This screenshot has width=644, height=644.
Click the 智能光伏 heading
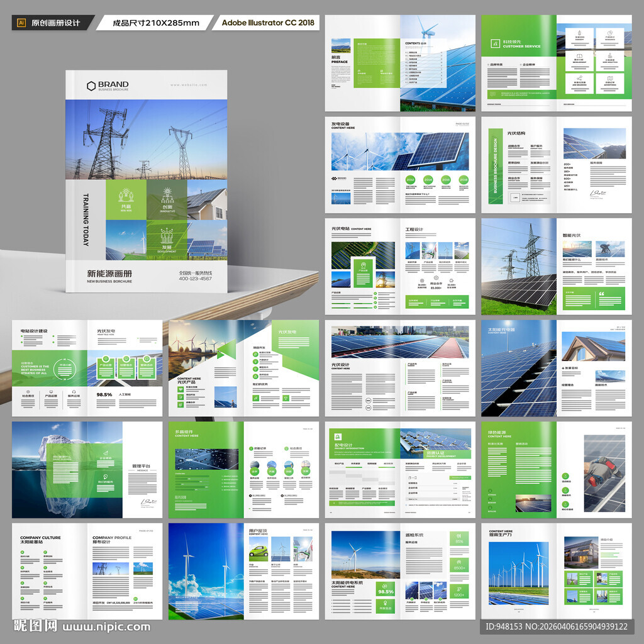(571, 235)
